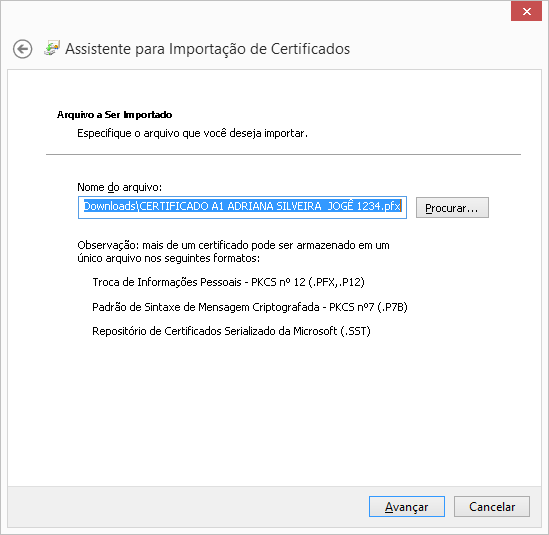The image size is (549, 535).
Task: Click the horizontal separator line under the heading
Action: (x=283, y=154)
